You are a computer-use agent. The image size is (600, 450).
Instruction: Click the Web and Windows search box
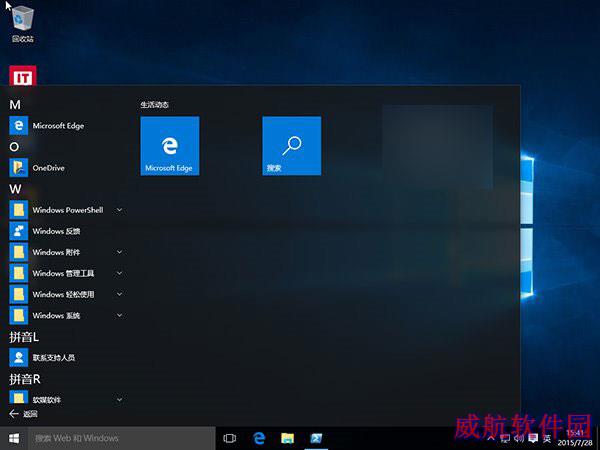point(122,438)
